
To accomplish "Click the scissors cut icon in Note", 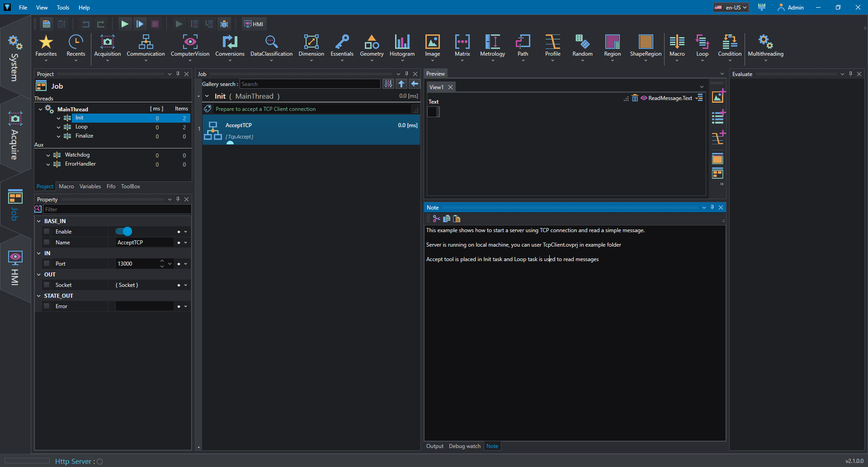I will pyautogui.click(x=436, y=219).
